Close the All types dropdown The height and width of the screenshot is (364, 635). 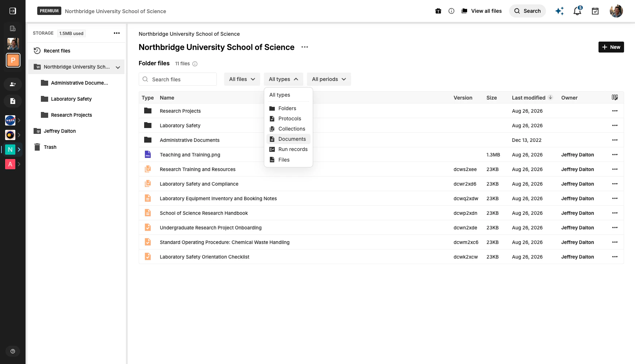coord(284,79)
